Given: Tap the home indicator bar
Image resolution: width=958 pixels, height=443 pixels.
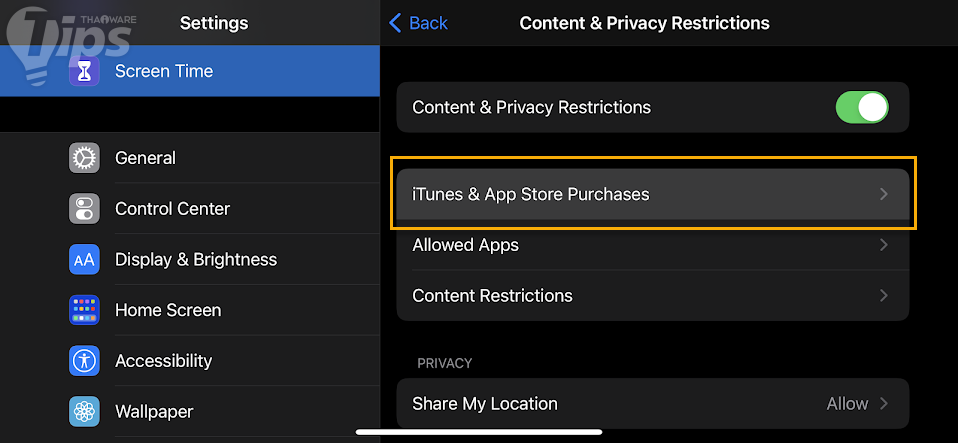Looking at the screenshot, I should (479, 433).
